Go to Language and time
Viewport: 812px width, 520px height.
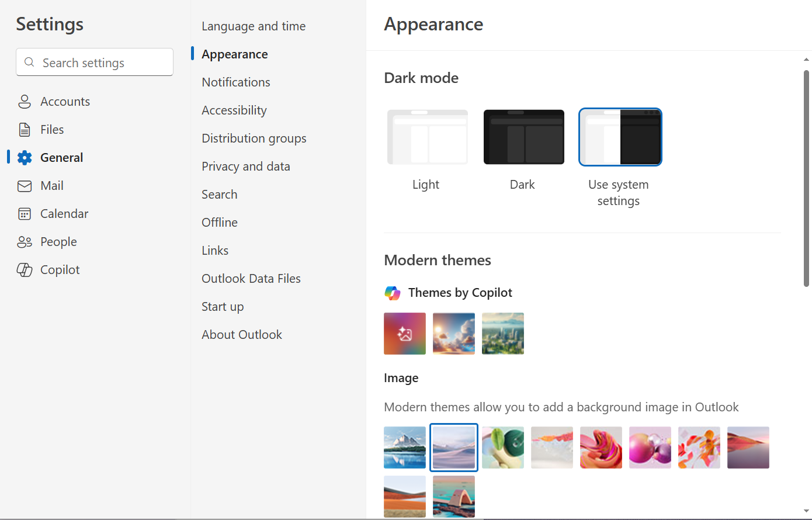254,26
